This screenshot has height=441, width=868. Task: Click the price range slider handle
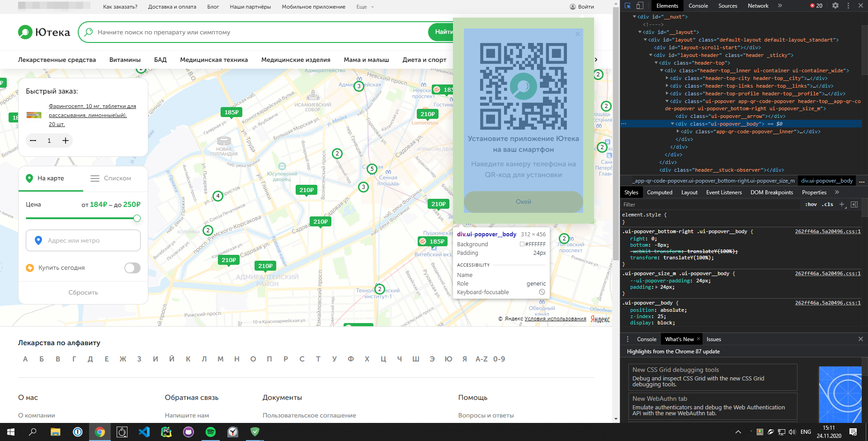pyautogui.click(x=137, y=218)
